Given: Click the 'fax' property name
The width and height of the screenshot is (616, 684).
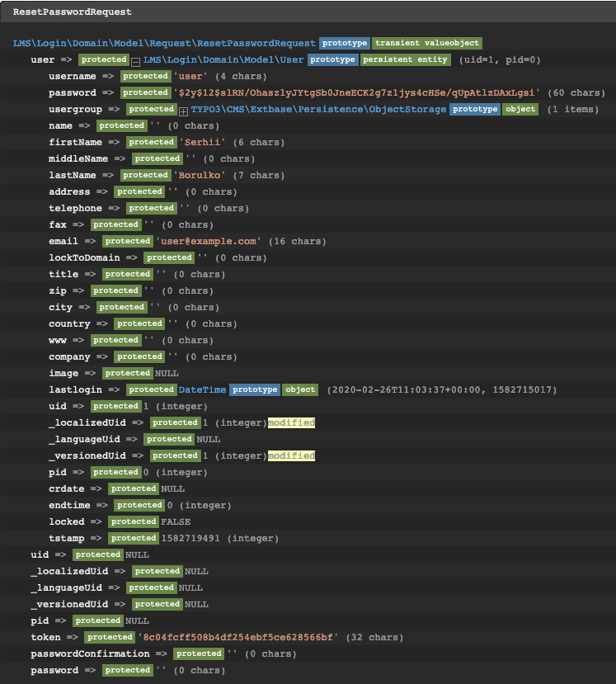Looking at the screenshot, I should tap(58, 224).
